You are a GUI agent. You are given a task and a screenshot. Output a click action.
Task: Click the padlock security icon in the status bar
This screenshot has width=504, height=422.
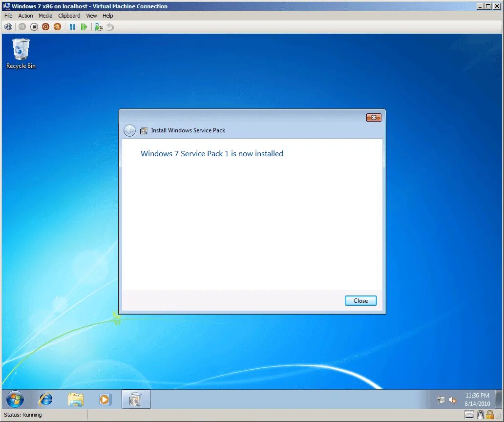tap(490, 415)
